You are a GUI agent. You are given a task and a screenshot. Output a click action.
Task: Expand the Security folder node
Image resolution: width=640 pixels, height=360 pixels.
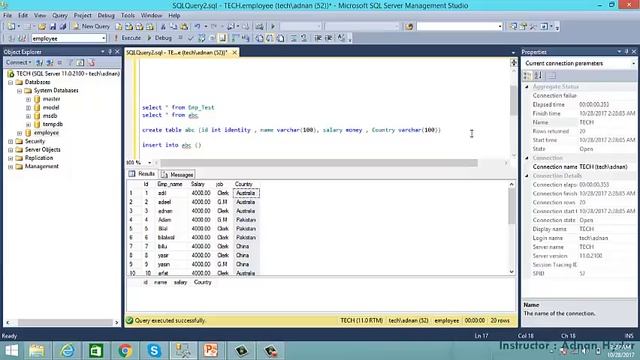(x=11, y=141)
